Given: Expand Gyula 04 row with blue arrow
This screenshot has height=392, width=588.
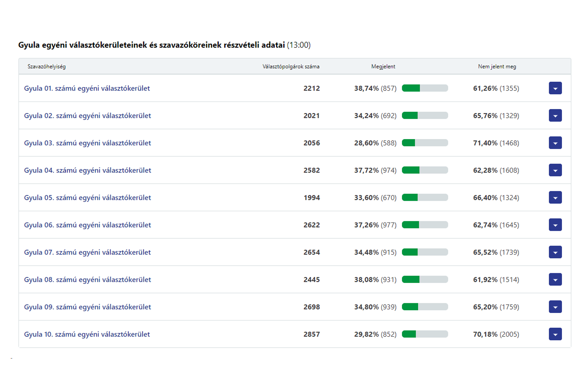Looking at the screenshot, I should [555, 170].
